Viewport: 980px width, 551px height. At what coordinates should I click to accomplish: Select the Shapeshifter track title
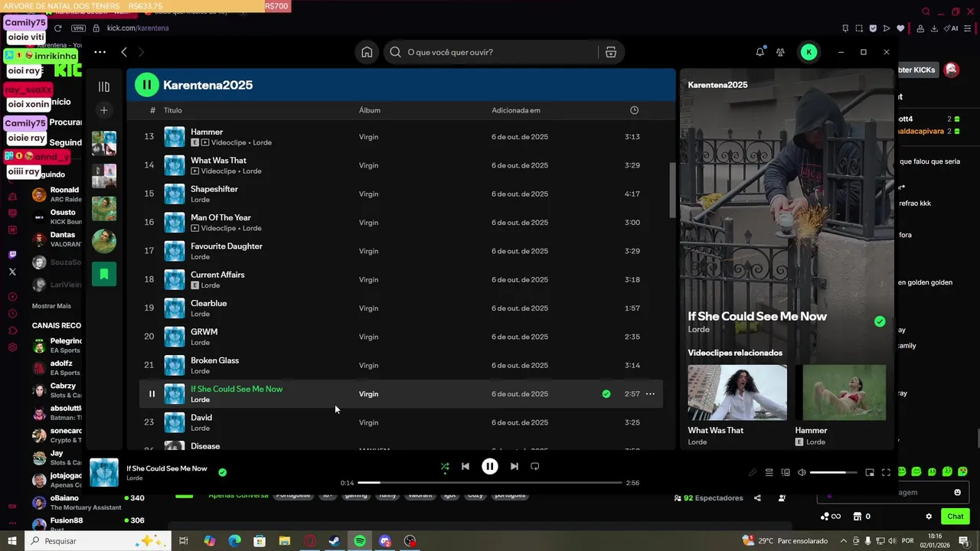coord(214,189)
